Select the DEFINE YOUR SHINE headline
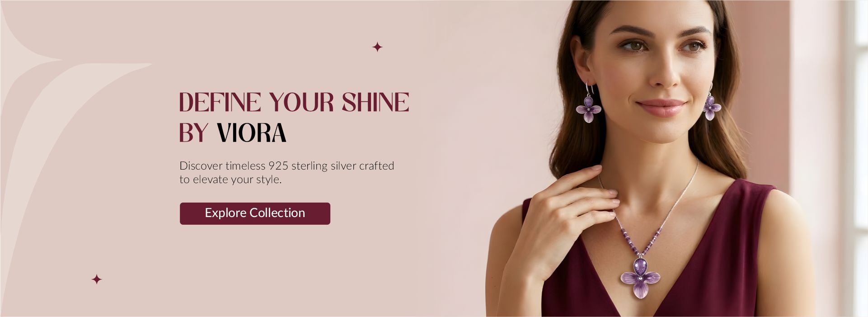The image size is (868, 317). tap(294, 102)
